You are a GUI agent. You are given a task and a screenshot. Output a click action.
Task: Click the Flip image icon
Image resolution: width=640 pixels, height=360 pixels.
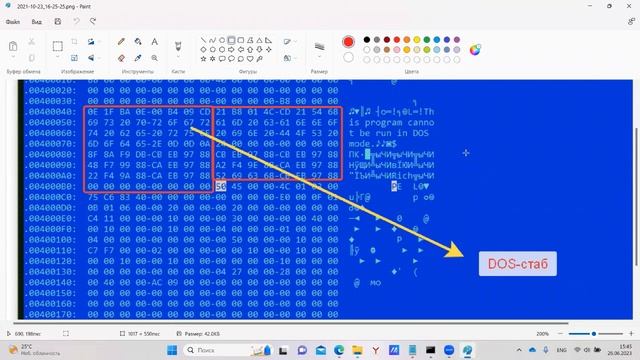tap(91, 58)
